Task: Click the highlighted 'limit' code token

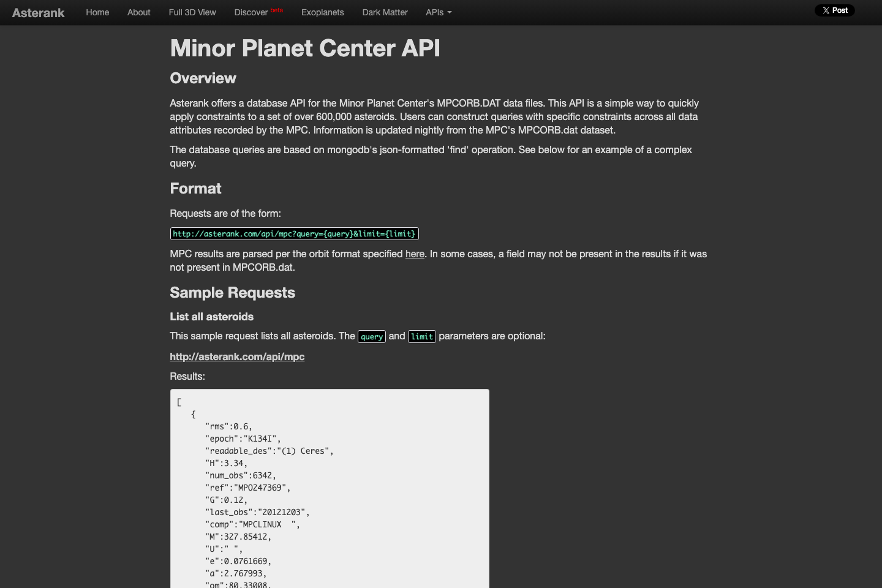Action: pos(422,336)
